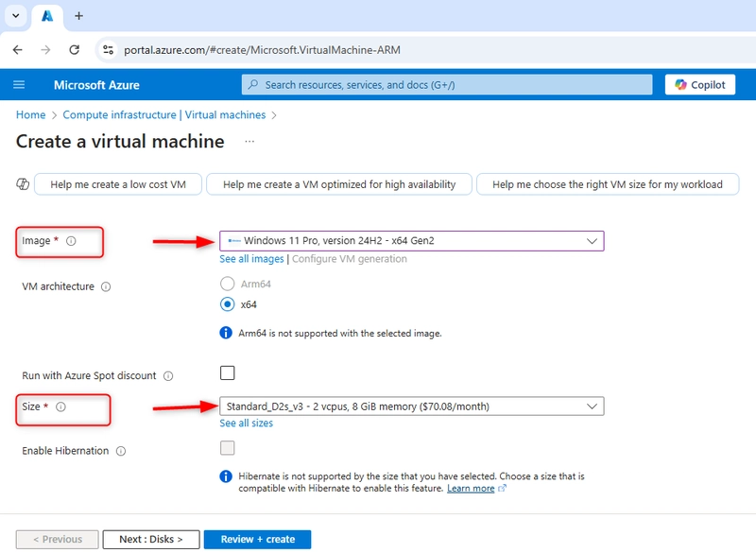Viewport: 756px width, 553px height.
Task: Open site information icon in address bar
Action: point(109,50)
